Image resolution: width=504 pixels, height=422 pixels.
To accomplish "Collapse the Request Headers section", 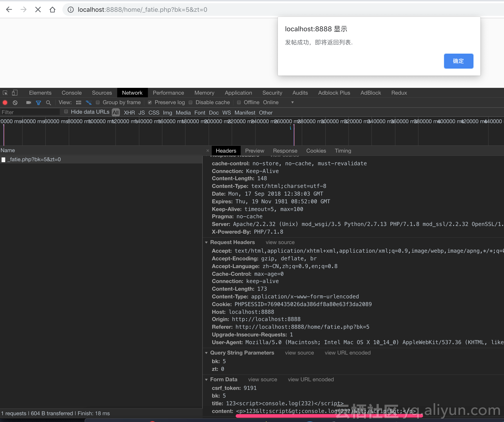I will 206,242.
